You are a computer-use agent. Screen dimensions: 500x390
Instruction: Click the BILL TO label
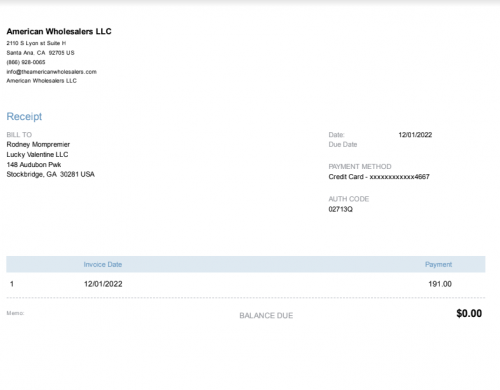[x=19, y=135]
